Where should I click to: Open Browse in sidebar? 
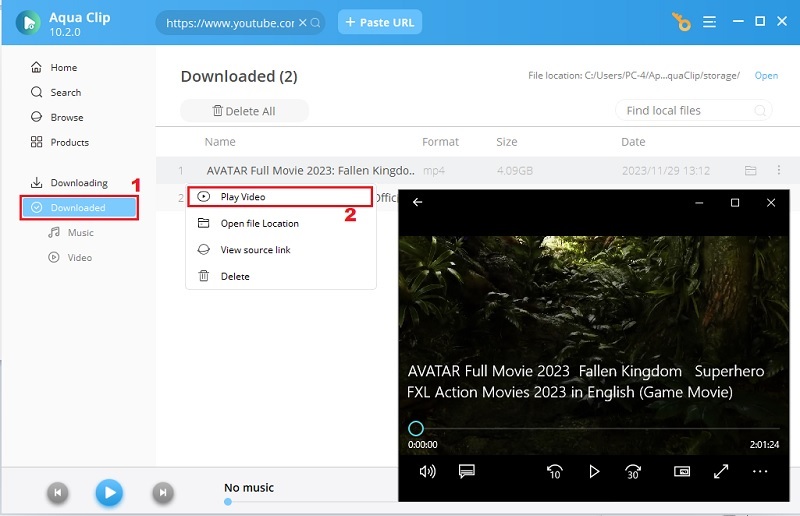(x=57, y=117)
